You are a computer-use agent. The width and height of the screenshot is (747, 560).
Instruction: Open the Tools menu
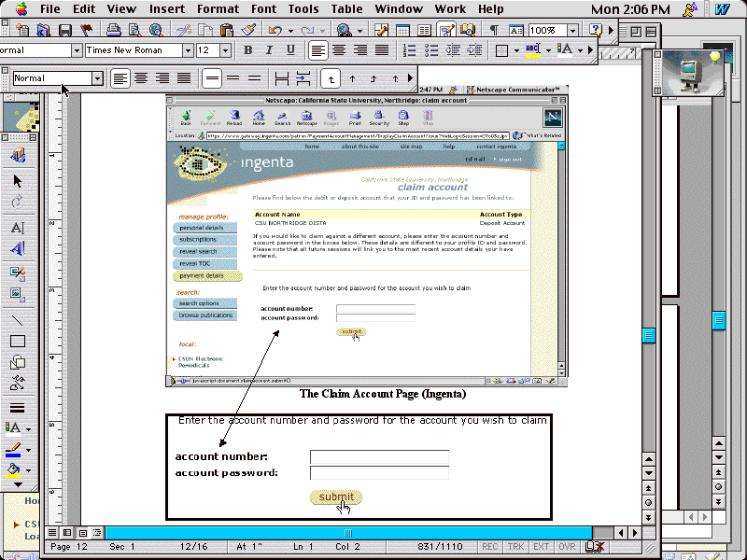click(x=303, y=9)
